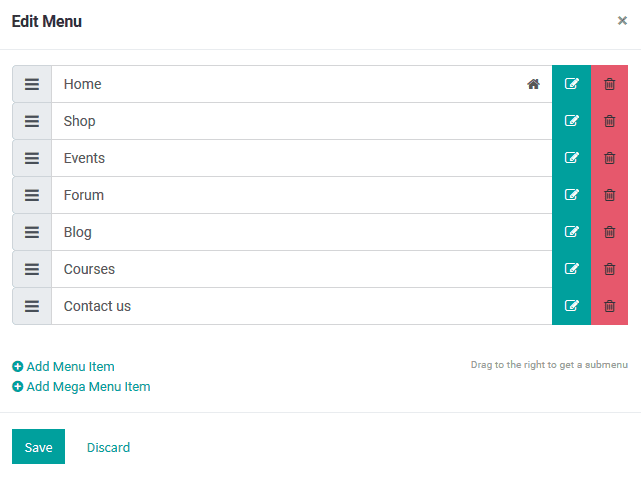Edit the Events menu entry
The height and width of the screenshot is (477, 641).
tap(571, 158)
